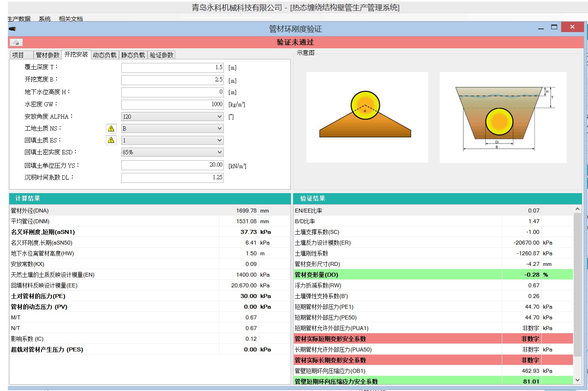Open the 系统 menu
Screen dimensions: 588x391
pos(45,19)
